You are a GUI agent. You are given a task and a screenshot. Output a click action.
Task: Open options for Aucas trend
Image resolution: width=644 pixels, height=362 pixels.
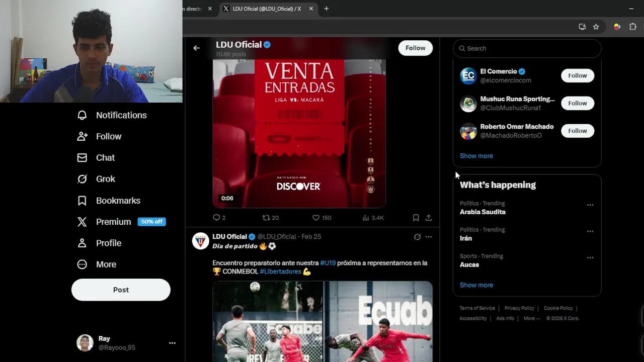(590, 257)
